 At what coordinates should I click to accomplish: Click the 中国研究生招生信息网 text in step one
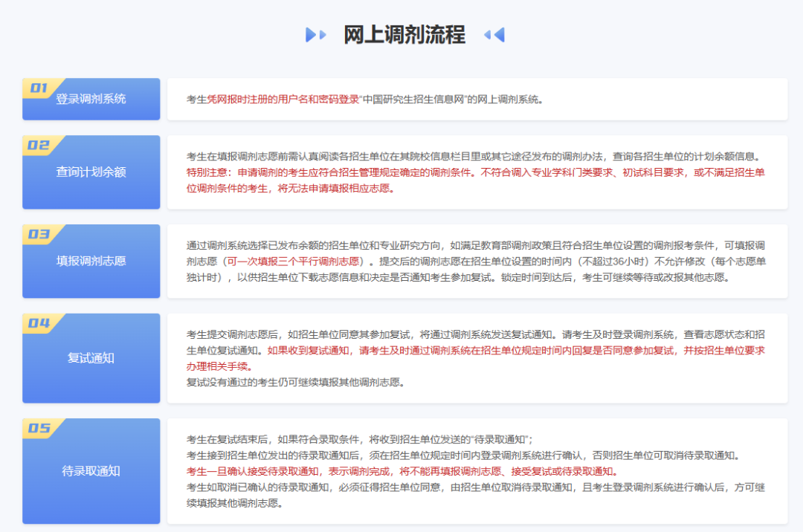[x=413, y=99]
